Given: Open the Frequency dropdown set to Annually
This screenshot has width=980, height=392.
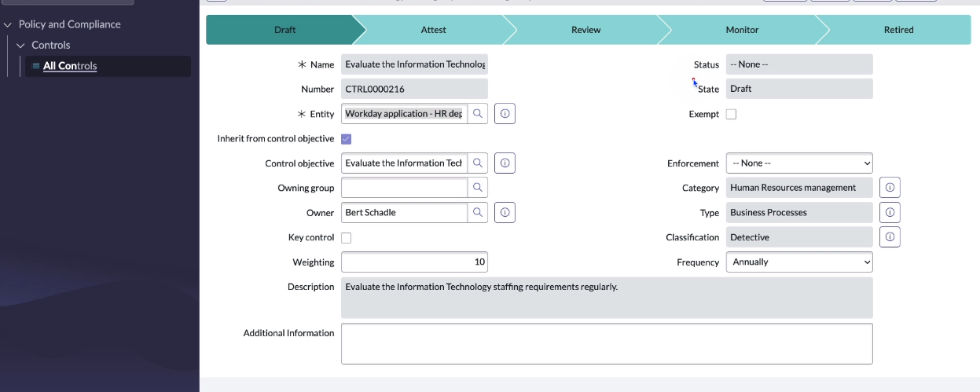Looking at the screenshot, I should pyautogui.click(x=798, y=262).
